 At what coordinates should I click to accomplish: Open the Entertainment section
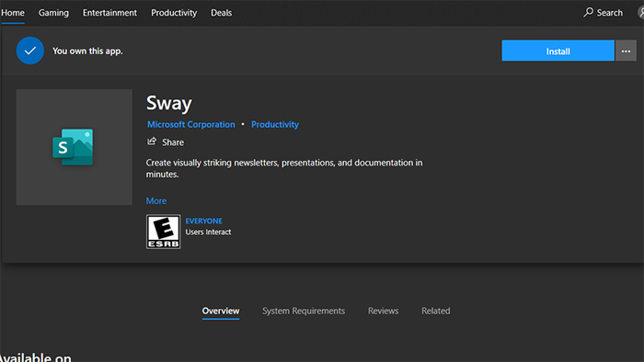(x=109, y=13)
